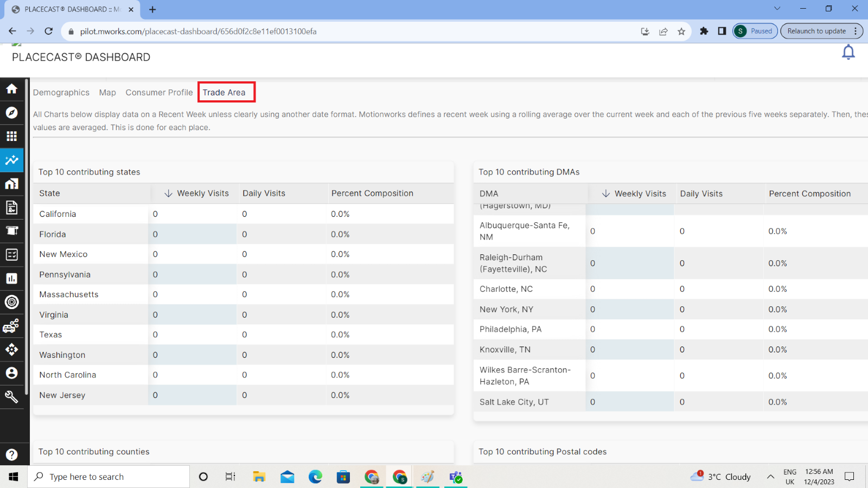Click the State column header

tap(50, 194)
